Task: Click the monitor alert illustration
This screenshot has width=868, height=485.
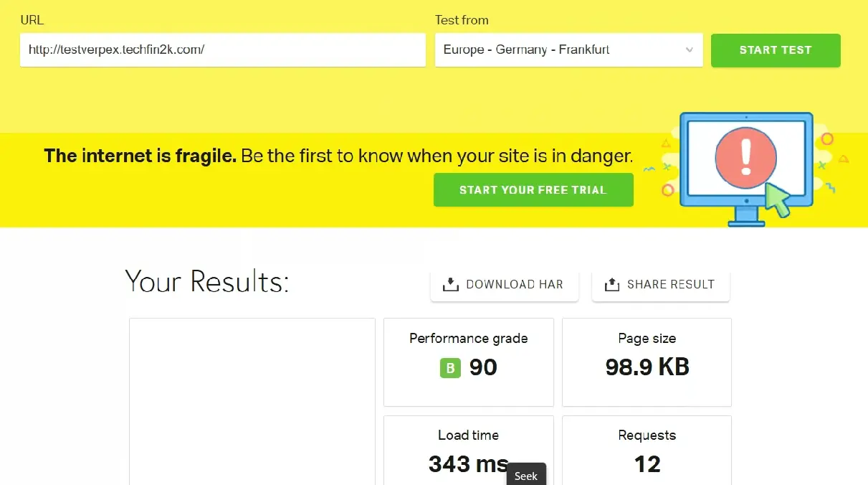Action: pos(745,169)
